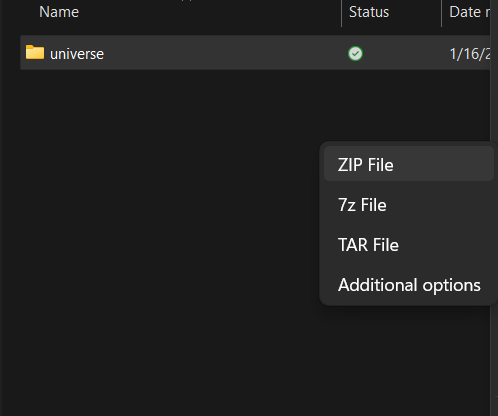Viewport: 498px width, 416px height.
Task: Choose ZIP File from the compress menu
Action: coord(409,165)
